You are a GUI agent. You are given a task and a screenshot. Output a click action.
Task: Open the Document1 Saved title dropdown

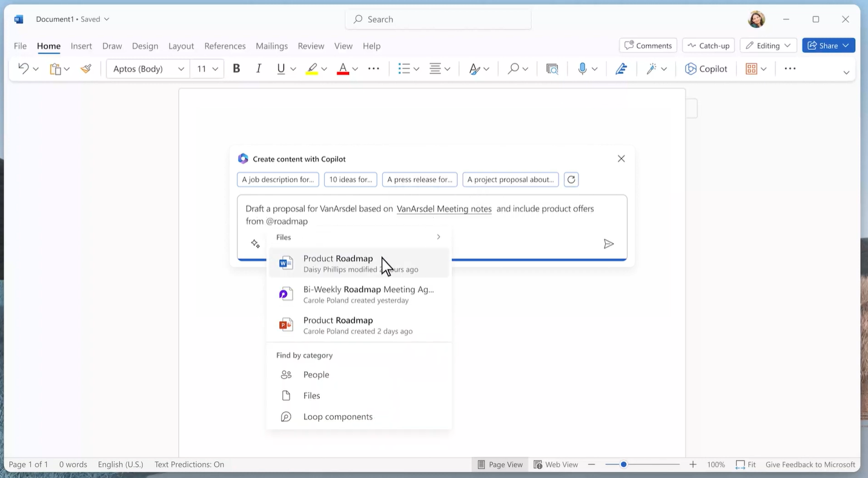(73, 19)
